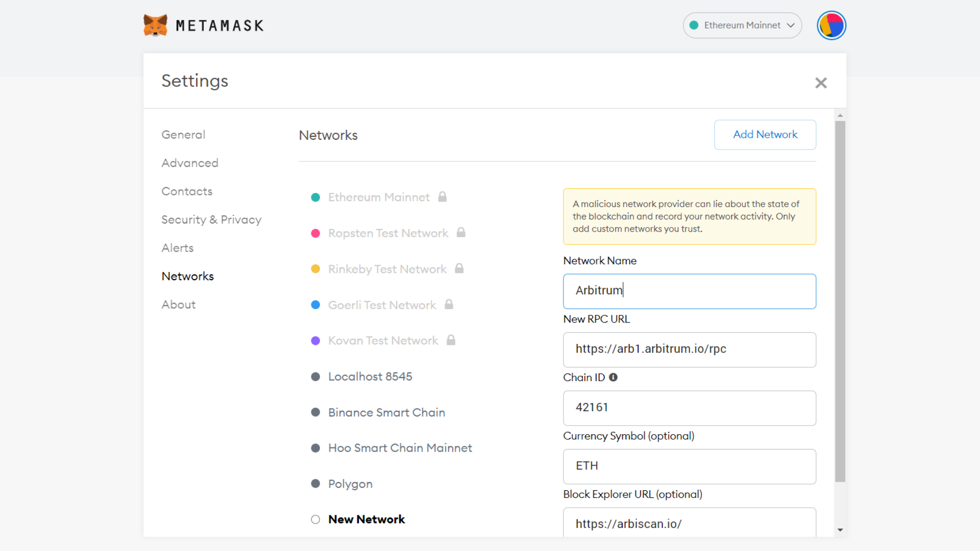Click the Chain ID info icon

click(613, 377)
